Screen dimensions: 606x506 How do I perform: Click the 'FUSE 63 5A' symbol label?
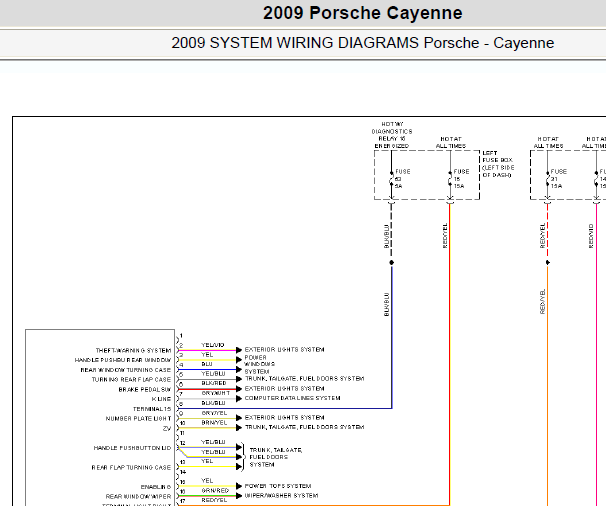402,179
